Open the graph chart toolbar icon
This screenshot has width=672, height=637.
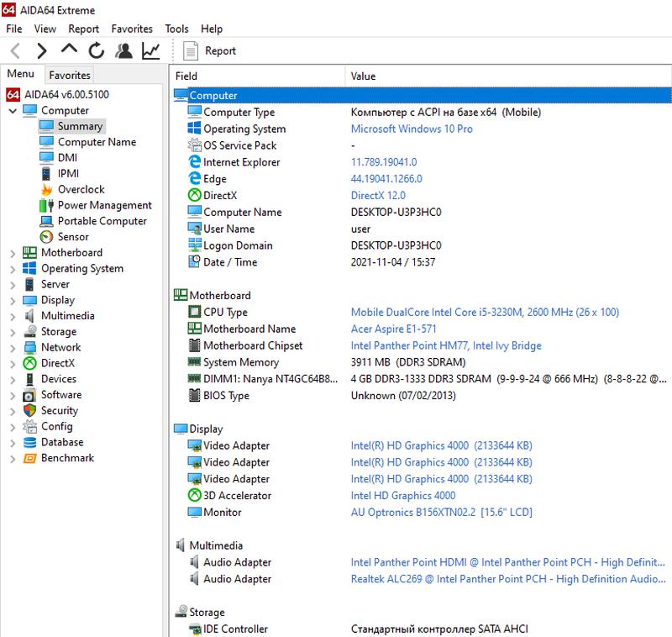click(151, 51)
